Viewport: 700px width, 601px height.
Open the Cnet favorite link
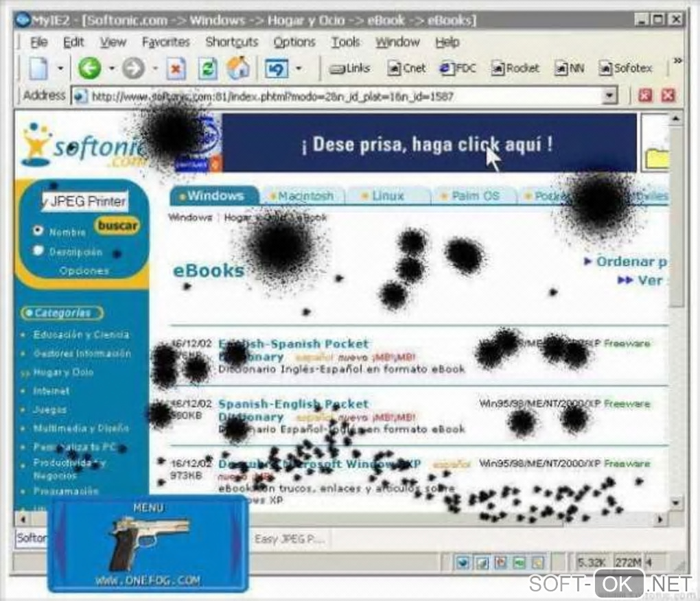(x=406, y=69)
